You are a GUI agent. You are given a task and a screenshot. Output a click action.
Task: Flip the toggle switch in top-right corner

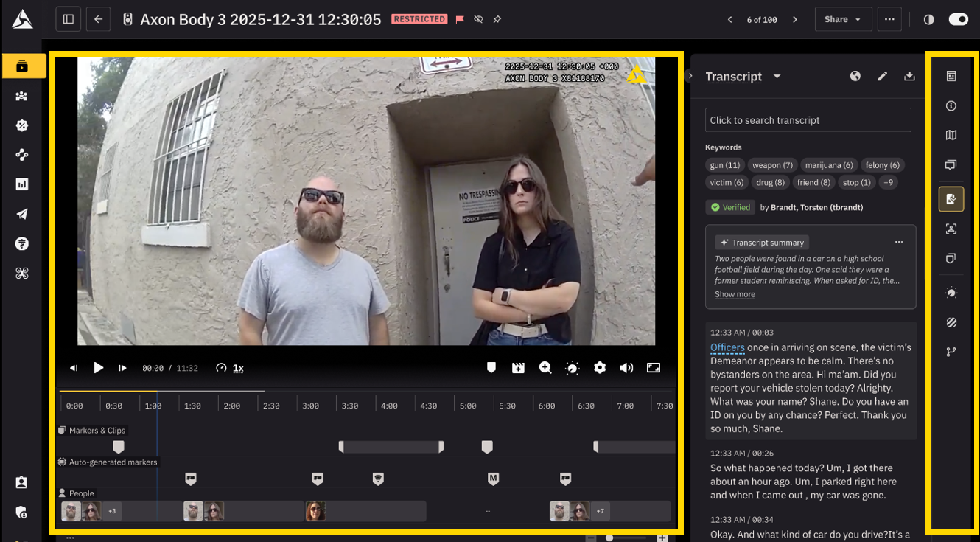coord(958,19)
